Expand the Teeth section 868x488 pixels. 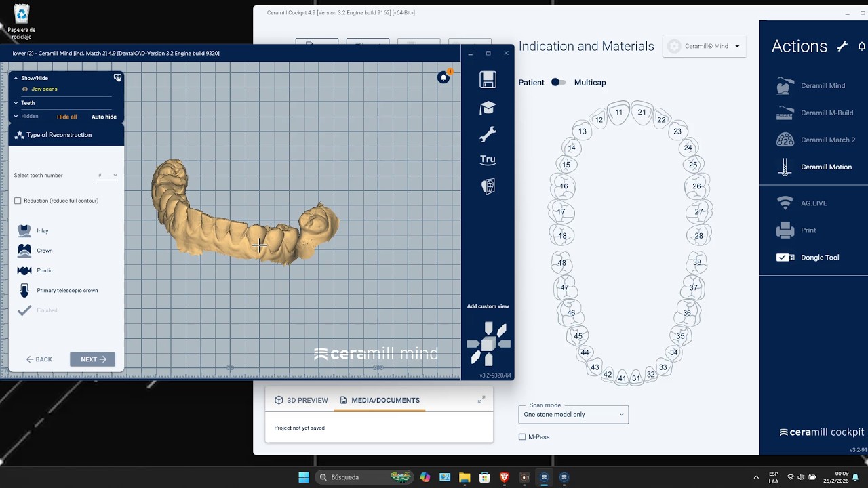pos(16,103)
